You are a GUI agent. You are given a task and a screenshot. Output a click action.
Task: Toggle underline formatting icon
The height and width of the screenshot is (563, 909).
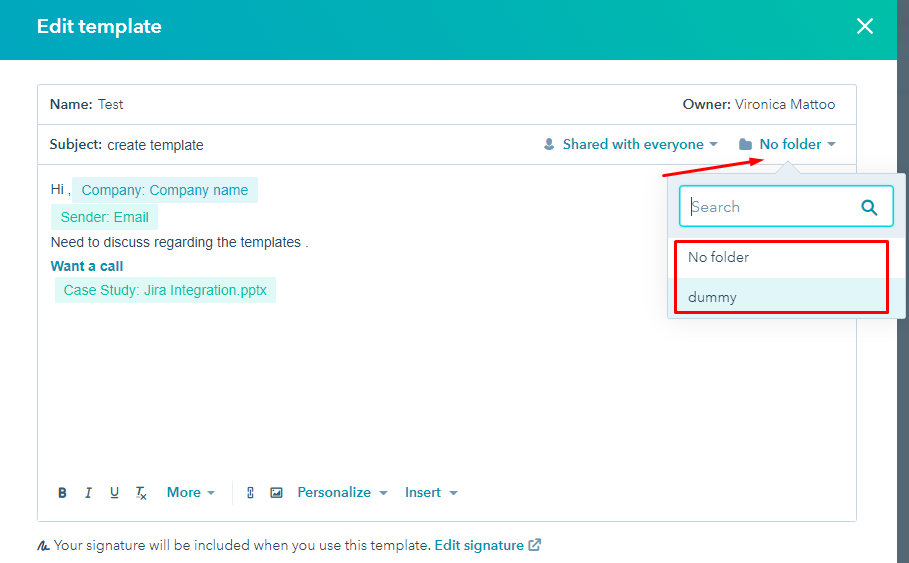click(114, 493)
